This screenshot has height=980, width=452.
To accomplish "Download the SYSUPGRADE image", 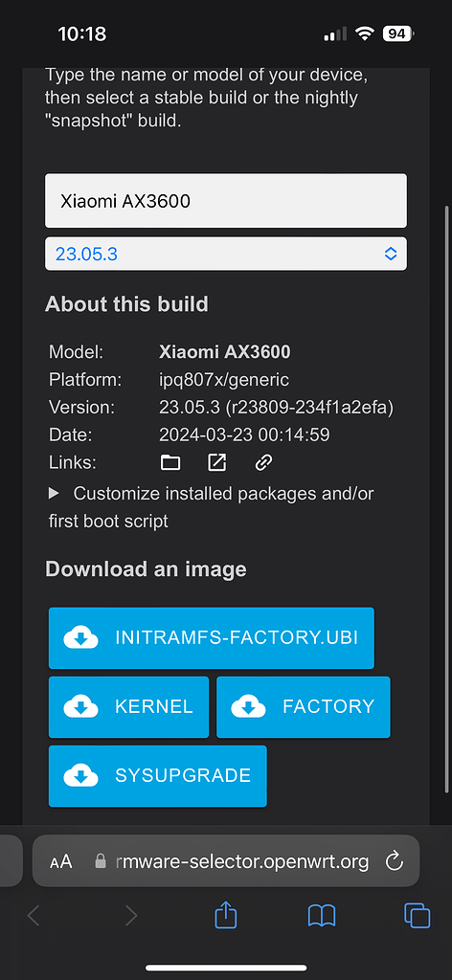I will pos(158,775).
